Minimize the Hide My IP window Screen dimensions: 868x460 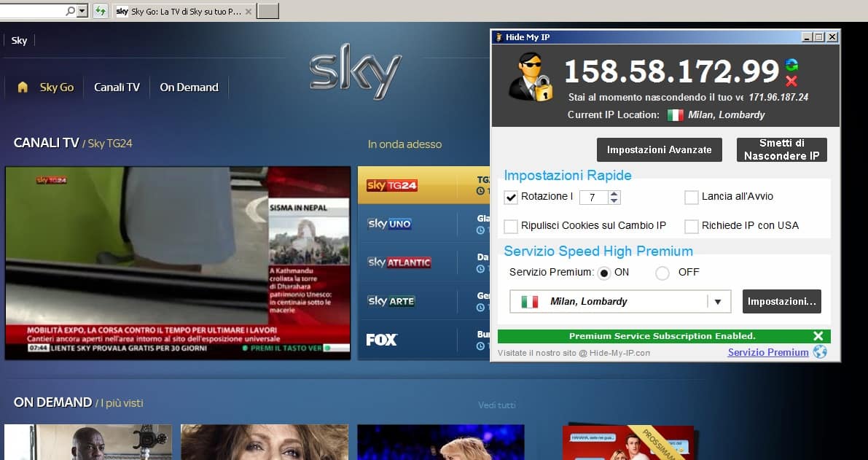[x=807, y=37]
